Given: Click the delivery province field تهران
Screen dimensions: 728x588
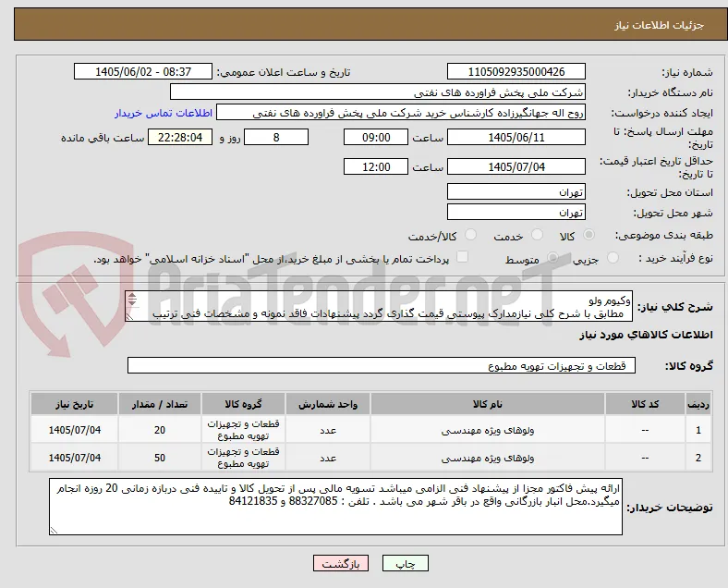Looking at the screenshot, I should click(x=516, y=191).
